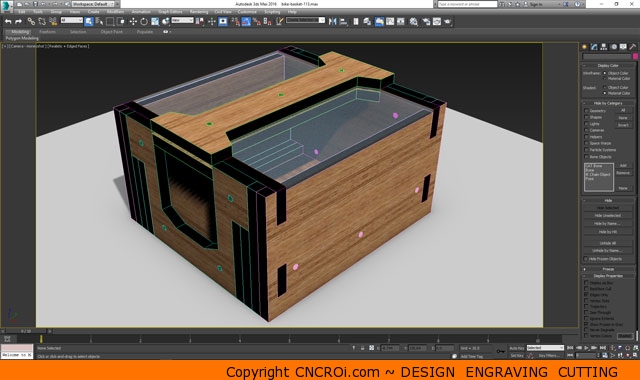Activate Select and Rotate tool

tap(144, 22)
